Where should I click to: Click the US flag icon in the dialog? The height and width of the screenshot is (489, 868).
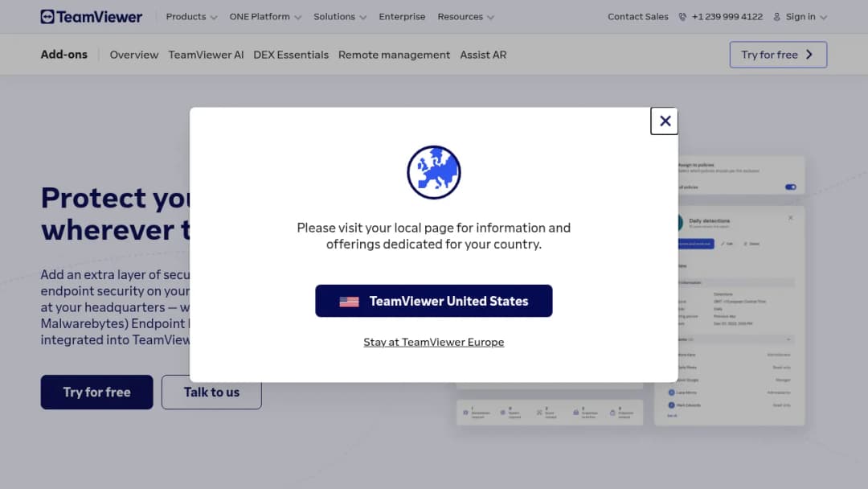coord(349,302)
